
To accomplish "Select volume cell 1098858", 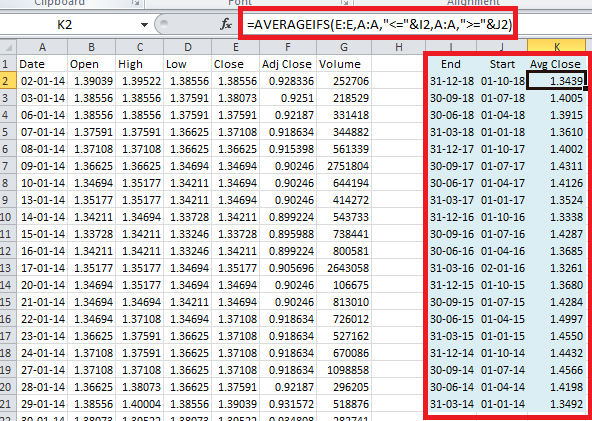I will coord(344,370).
